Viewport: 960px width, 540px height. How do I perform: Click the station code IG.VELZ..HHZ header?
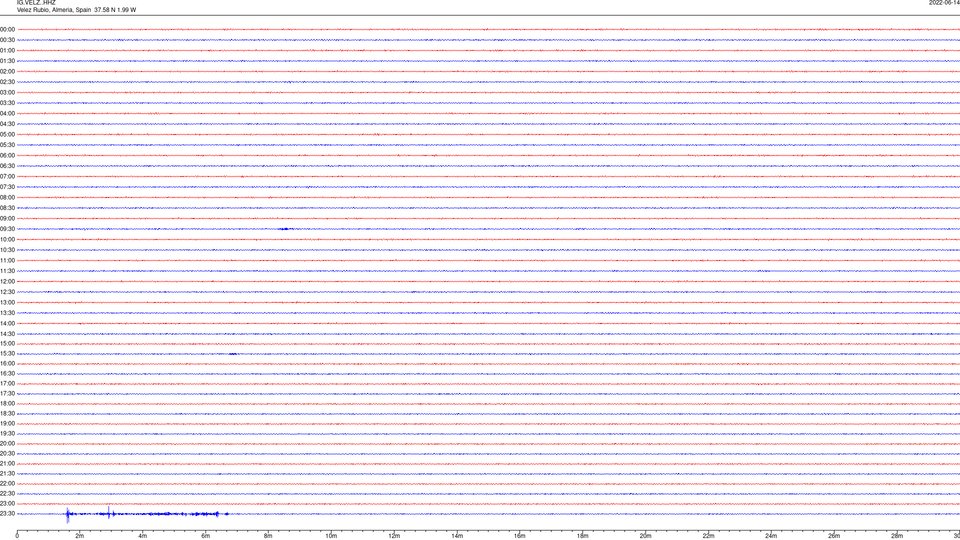pyautogui.click(x=36, y=3)
